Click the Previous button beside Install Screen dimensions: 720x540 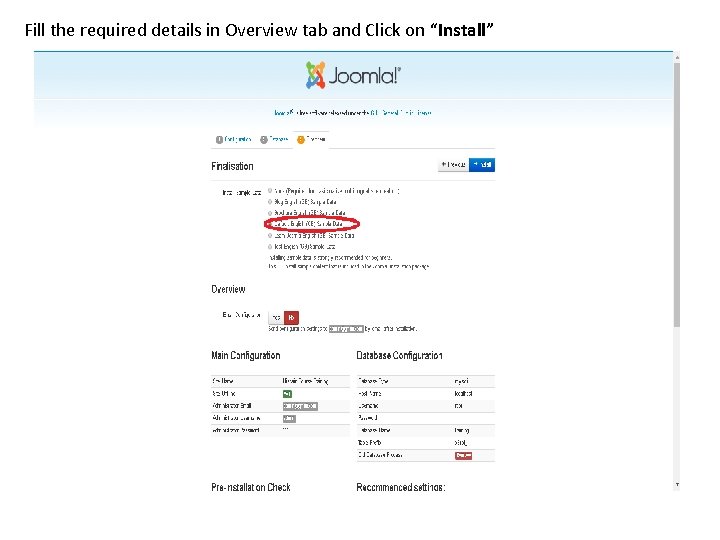point(454,165)
